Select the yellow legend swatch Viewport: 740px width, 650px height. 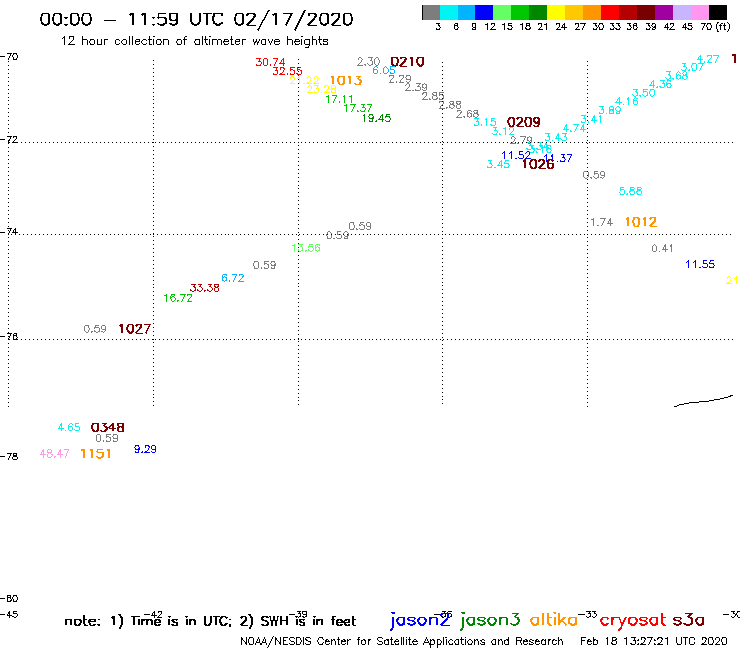[556, 13]
